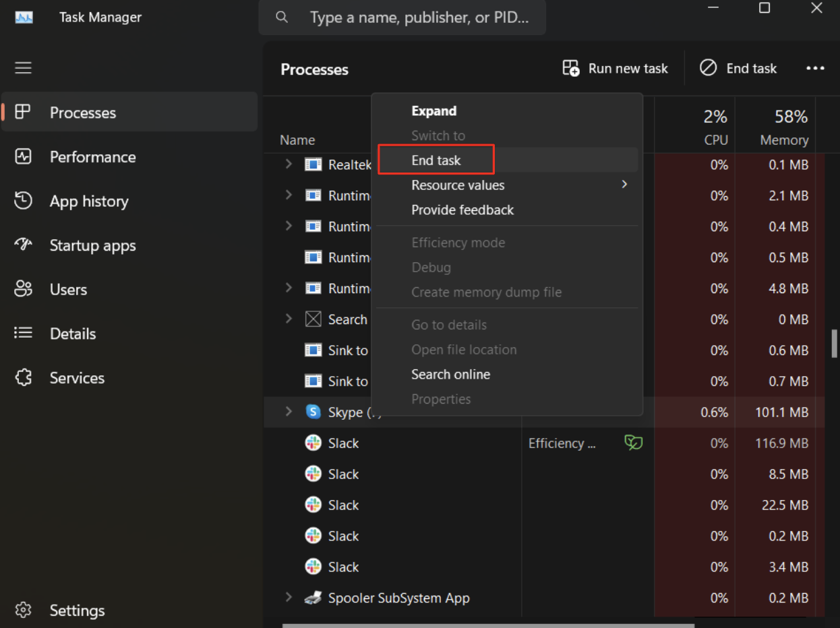Select Search online in the context menu
The height and width of the screenshot is (628, 840).
(x=450, y=374)
